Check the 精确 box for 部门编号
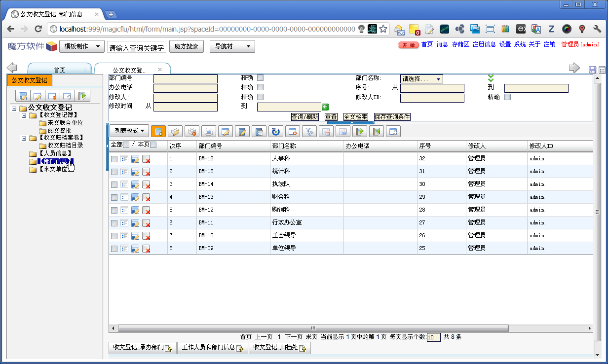 [260, 78]
